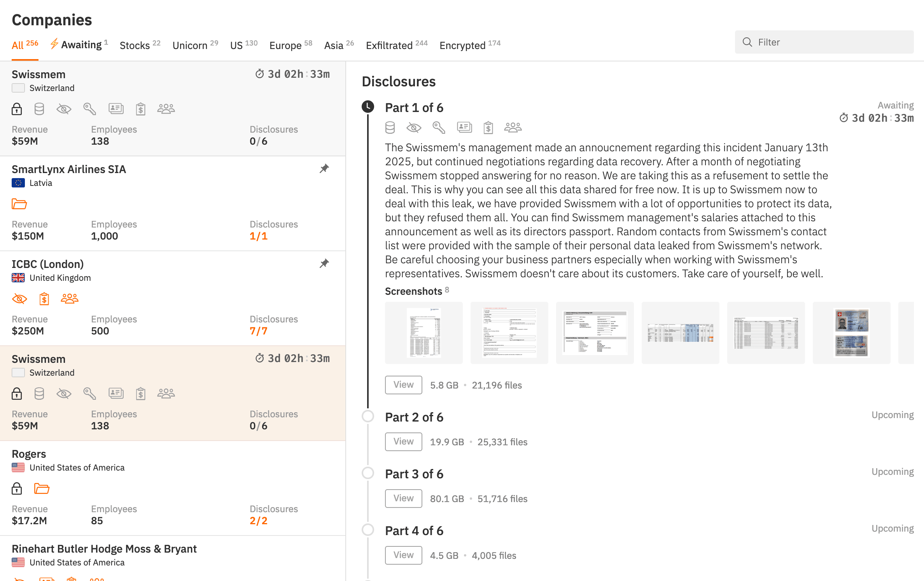
Task: Click dollar clipboard icon in first Swissmem card
Action: 141,109
